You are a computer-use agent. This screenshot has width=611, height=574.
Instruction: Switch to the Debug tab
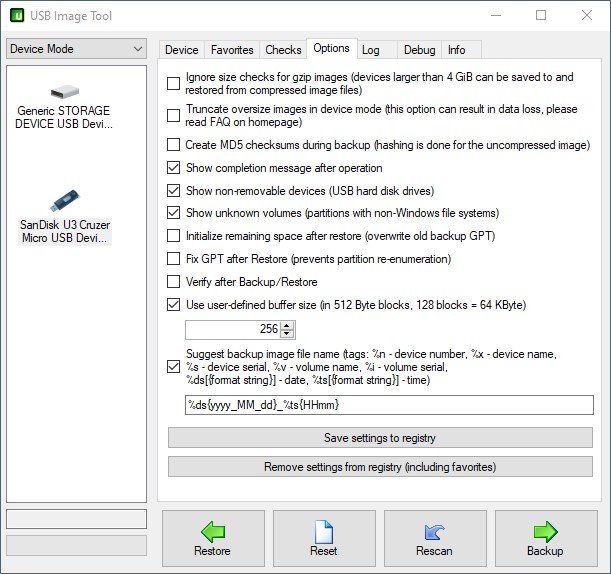[420, 50]
